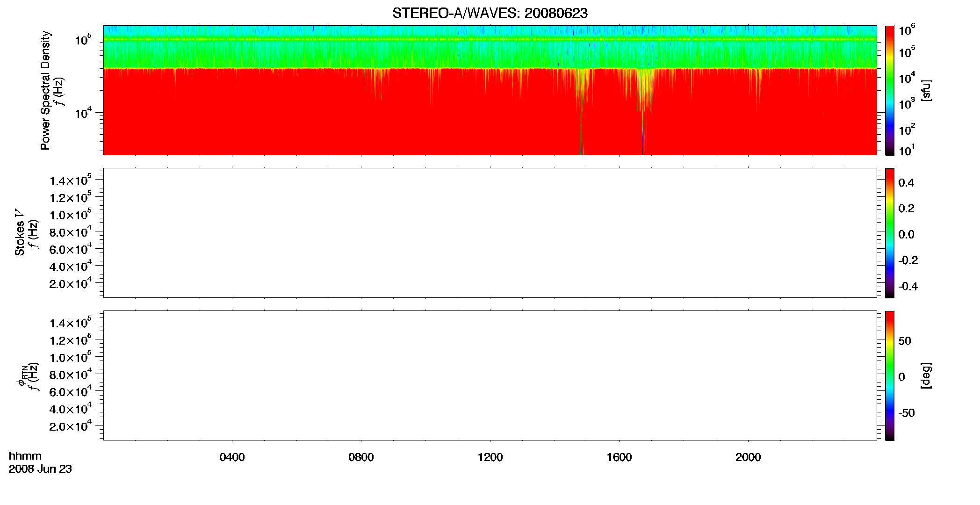Image resolution: width=980 pixels, height=505 pixels.
Task: Select the -0.4 label on the Stokes V colorbar
Action: pos(908,286)
